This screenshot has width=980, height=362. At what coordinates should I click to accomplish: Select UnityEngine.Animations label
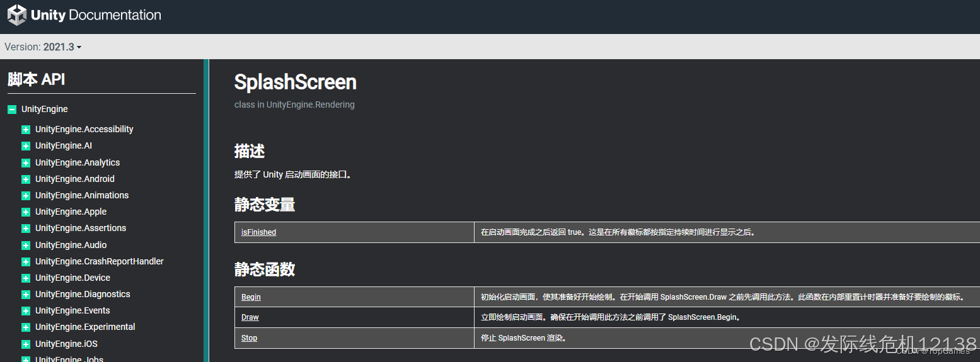(x=82, y=195)
